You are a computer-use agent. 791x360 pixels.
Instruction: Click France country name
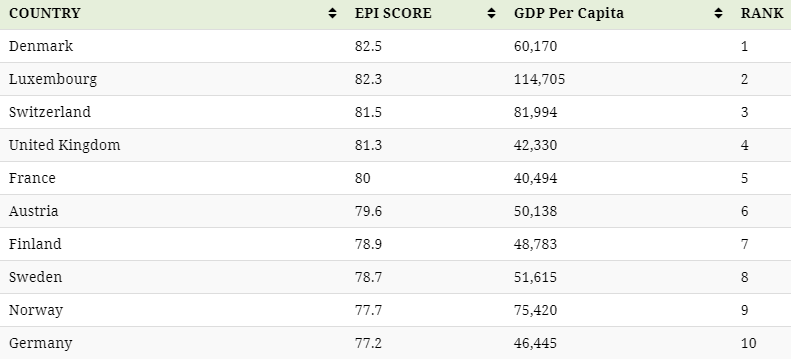tap(32, 178)
